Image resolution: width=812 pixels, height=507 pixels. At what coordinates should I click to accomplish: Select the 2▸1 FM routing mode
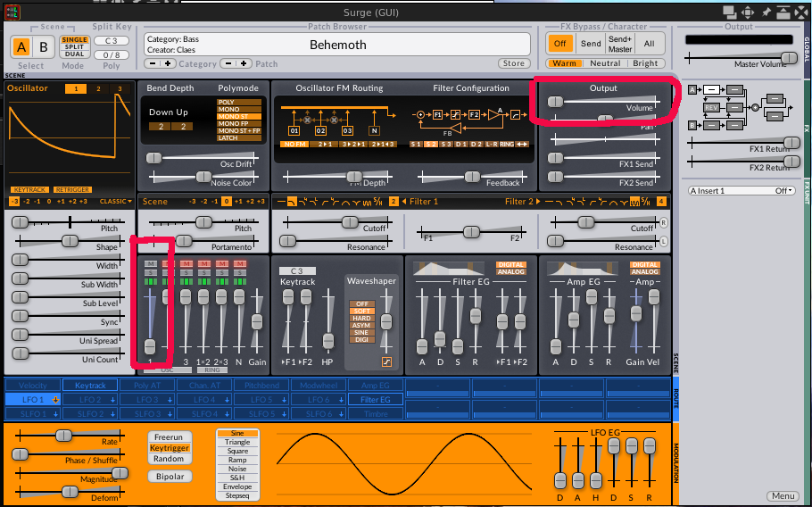325,144
